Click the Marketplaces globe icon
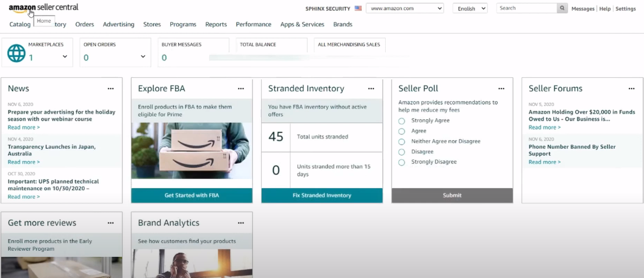Image resolution: width=644 pixels, height=278 pixels. 17,53
